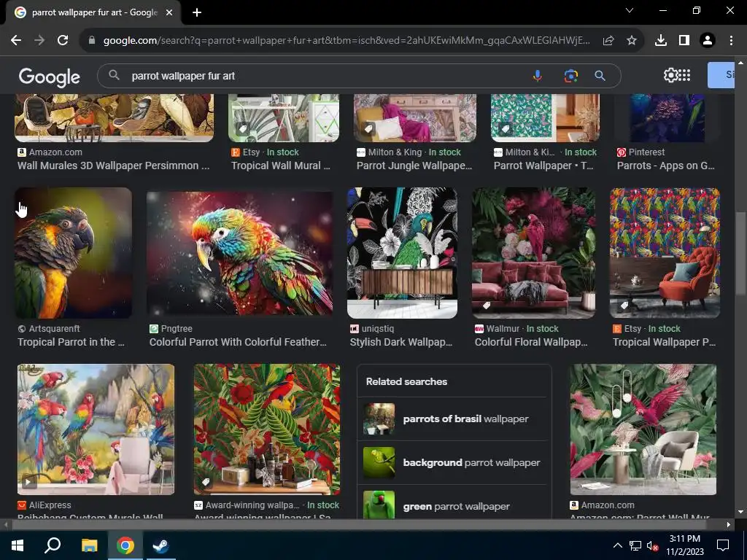Open the Award-winning wallpaper jungle image
Viewport: 747px width, 560px height.
(267, 429)
